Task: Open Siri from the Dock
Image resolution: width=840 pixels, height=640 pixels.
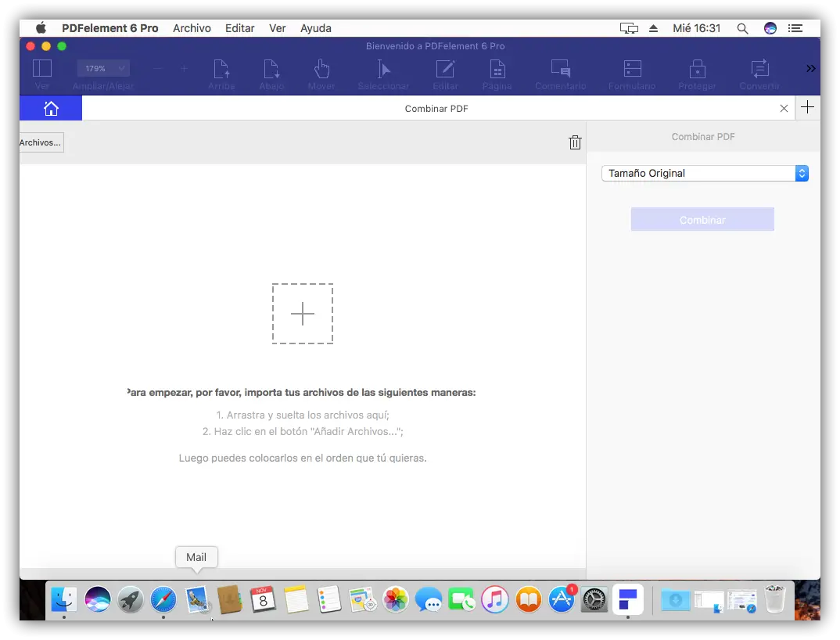Action: tap(98, 599)
